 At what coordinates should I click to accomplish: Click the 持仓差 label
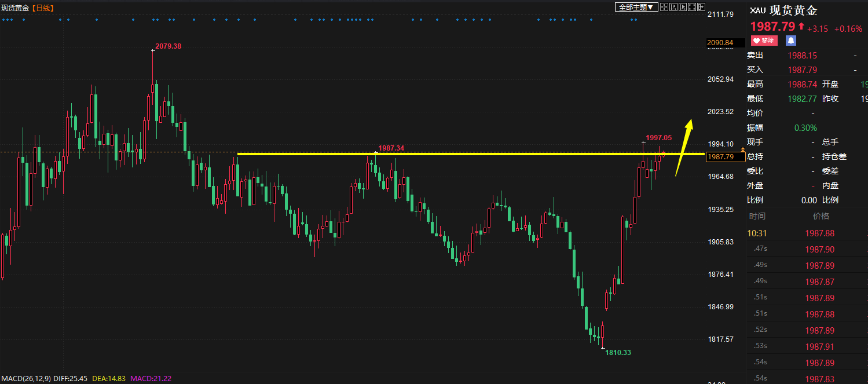834,157
